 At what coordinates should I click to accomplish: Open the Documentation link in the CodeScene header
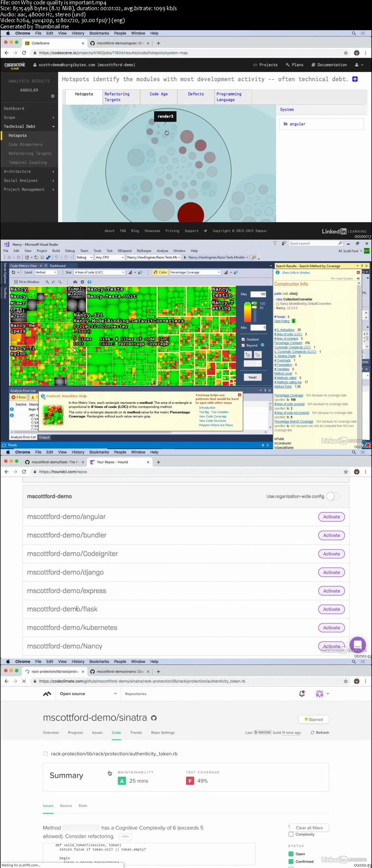coord(329,65)
